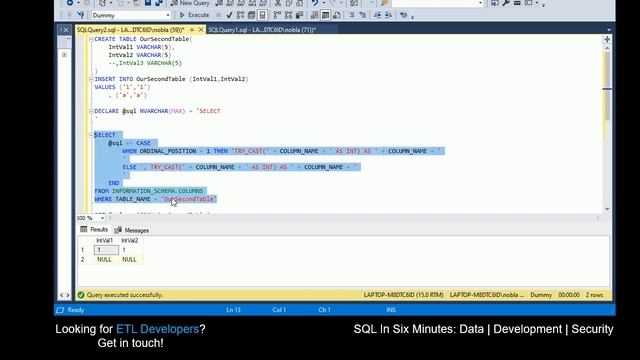The width and height of the screenshot is (640, 360).
Task: Collapse the highlighted SELECT code block
Action: click(91, 135)
